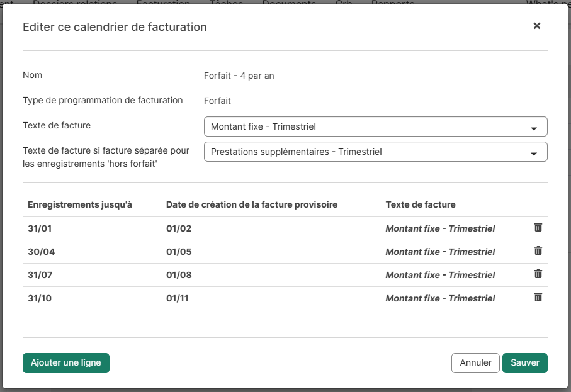Open the 'Montant fixe - Trimestriel' dropdown
This screenshot has height=392, width=571.
[x=375, y=126]
